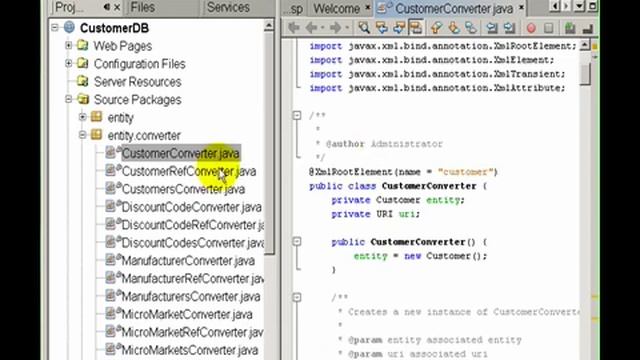This screenshot has width=640, height=360.
Task: Click the Find Selection magnifier icon
Action: point(364,28)
